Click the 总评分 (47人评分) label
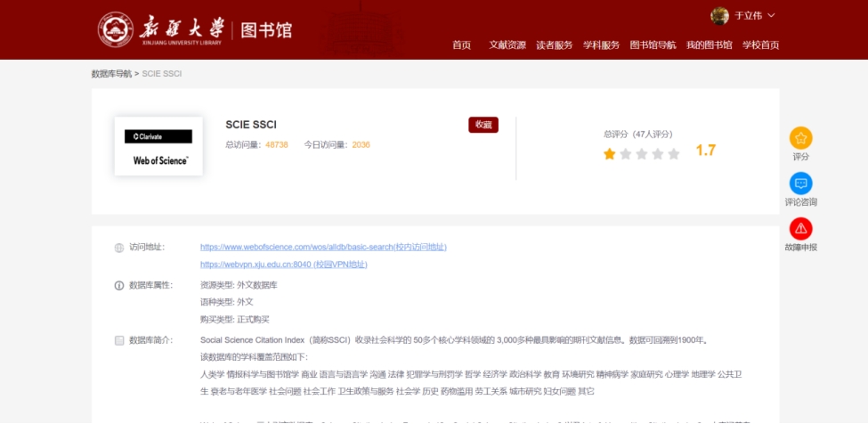The width and height of the screenshot is (868, 424). [637, 134]
